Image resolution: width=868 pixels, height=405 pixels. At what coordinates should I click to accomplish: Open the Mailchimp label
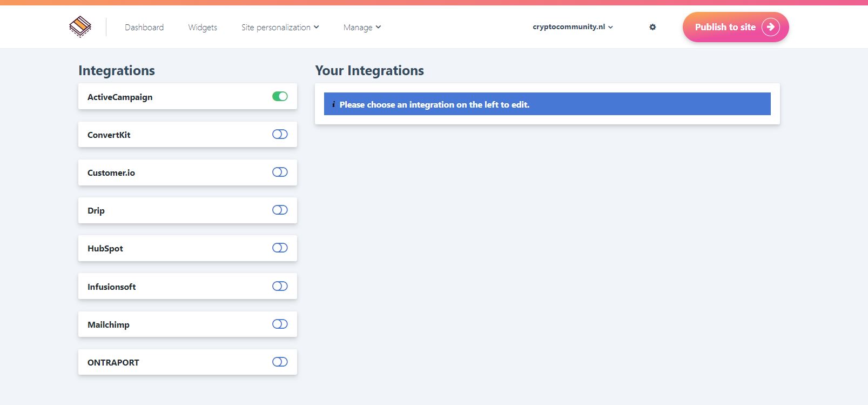coord(109,324)
